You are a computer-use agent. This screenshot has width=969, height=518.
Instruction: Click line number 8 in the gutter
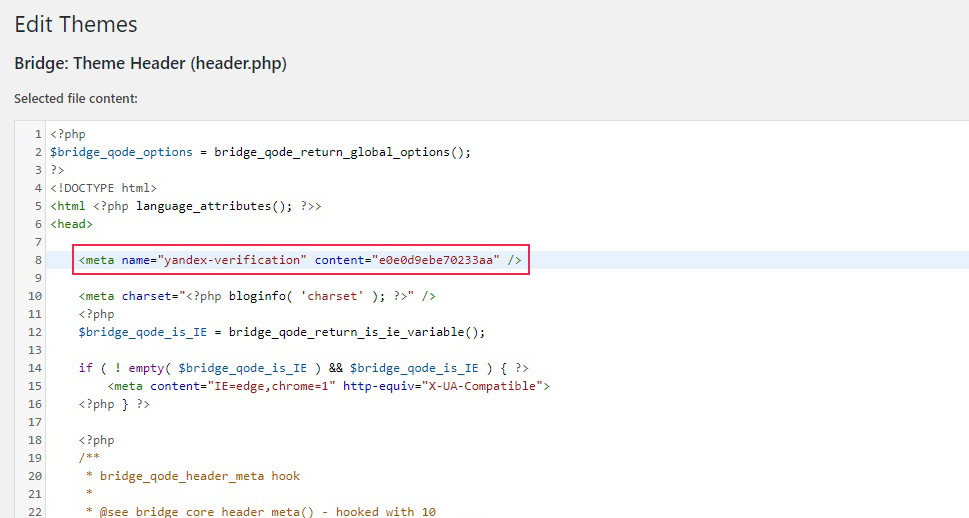[x=38, y=260]
